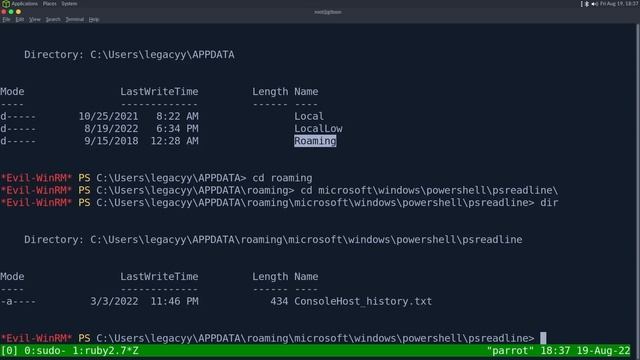Viewport: 640px width, 360px height.
Task: Click the first Mode column header
Action: 12,92
